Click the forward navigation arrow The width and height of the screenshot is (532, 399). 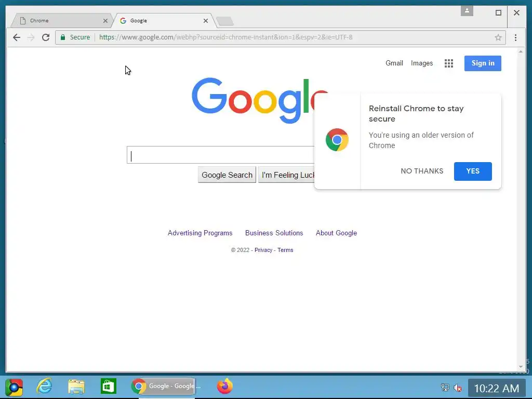[31, 37]
